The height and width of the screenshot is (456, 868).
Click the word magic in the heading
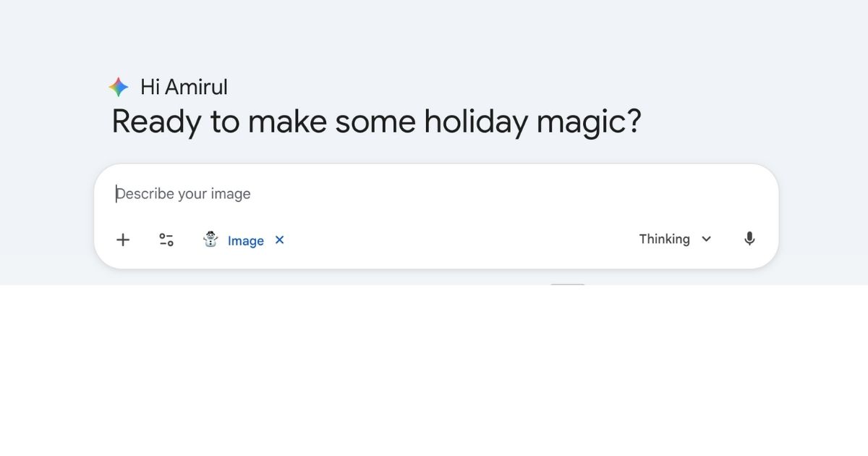click(x=587, y=122)
